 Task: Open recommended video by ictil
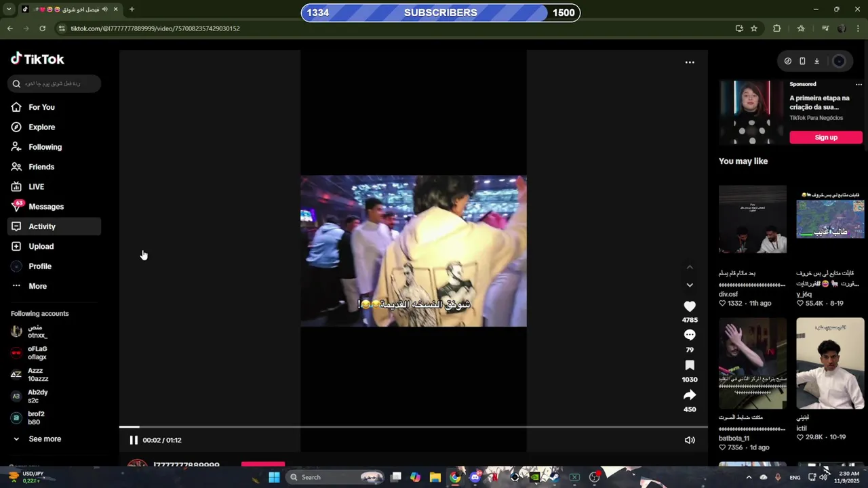point(830,363)
